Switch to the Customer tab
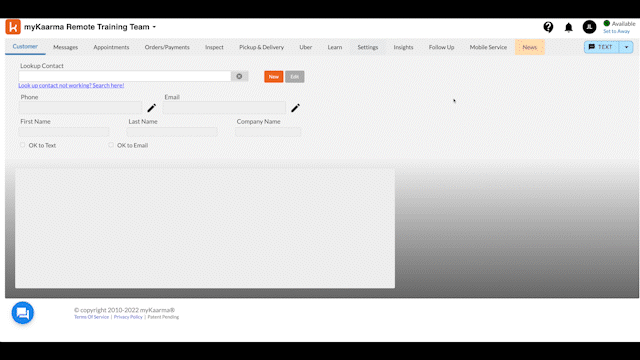 pyautogui.click(x=25, y=47)
